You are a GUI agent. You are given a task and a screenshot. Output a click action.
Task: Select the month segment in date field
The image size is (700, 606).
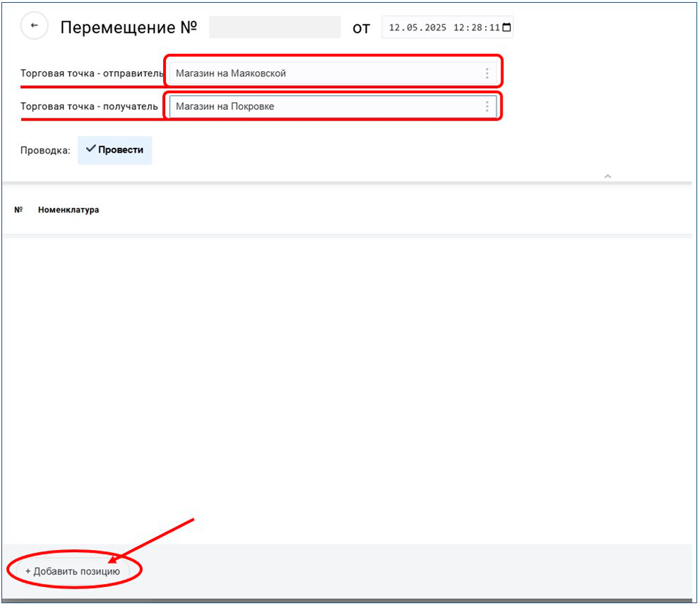pyautogui.click(x=409, y=28)
